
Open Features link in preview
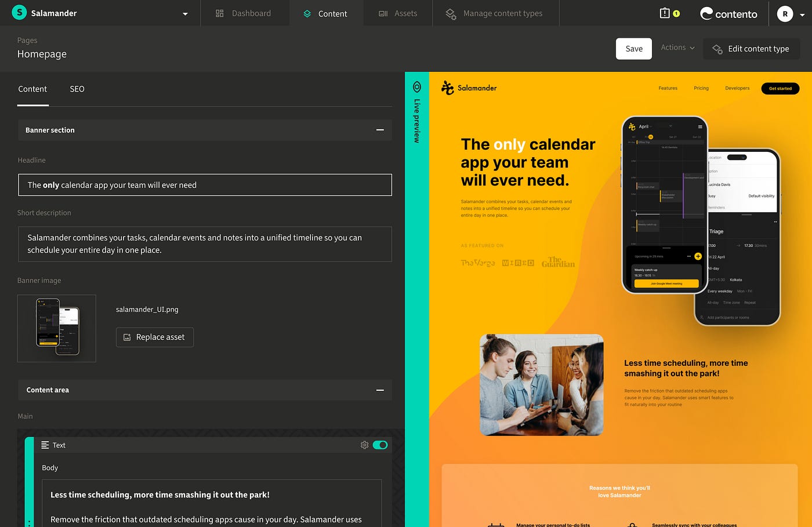pos(668,88)
